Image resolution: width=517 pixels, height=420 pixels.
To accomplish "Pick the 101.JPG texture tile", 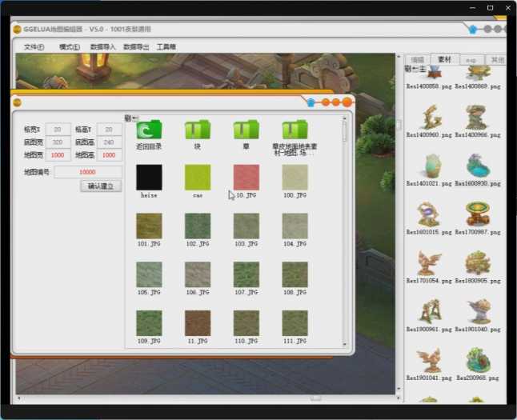I will click(149, 226).
